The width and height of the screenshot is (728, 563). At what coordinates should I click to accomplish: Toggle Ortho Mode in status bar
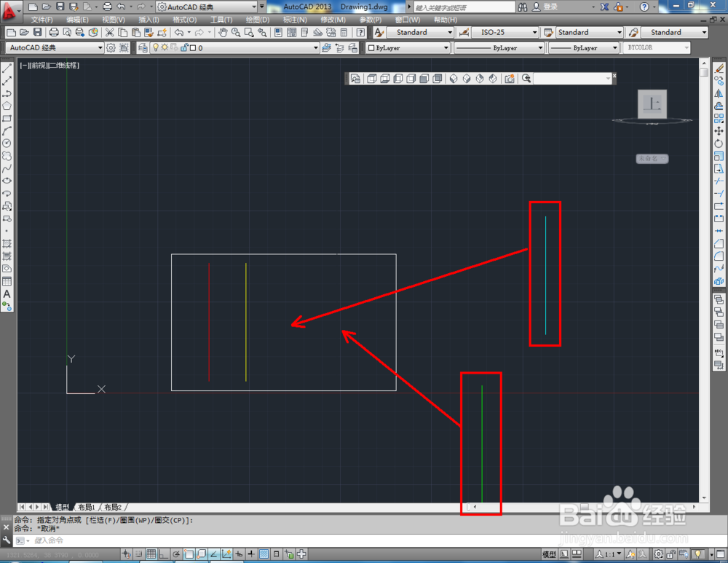pyautogui.click(x=163, y=554)
